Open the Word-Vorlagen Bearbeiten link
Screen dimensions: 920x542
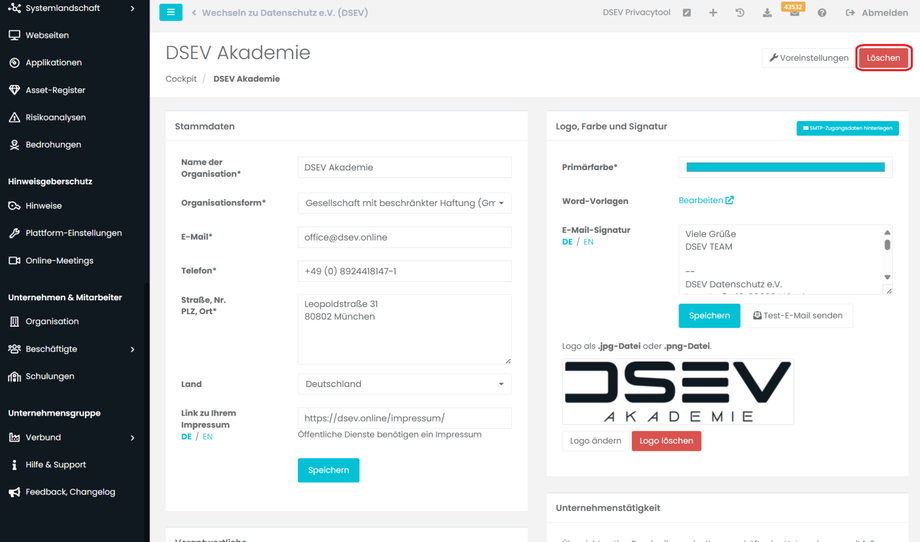pos(706,200)
